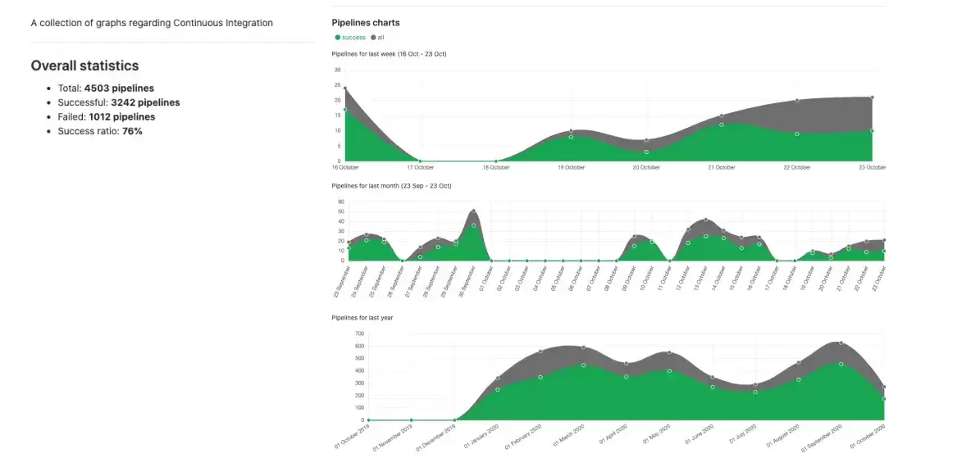Click the 01 October 2019 point in the yearly chart
This screenshot has height=472, width=980.
(368, 420)
